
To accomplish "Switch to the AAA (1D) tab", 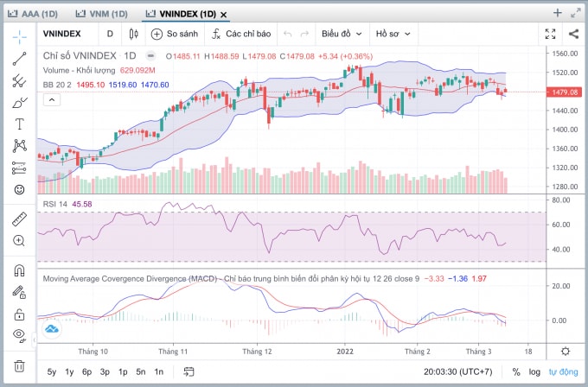I will click(x=33, y=14).
